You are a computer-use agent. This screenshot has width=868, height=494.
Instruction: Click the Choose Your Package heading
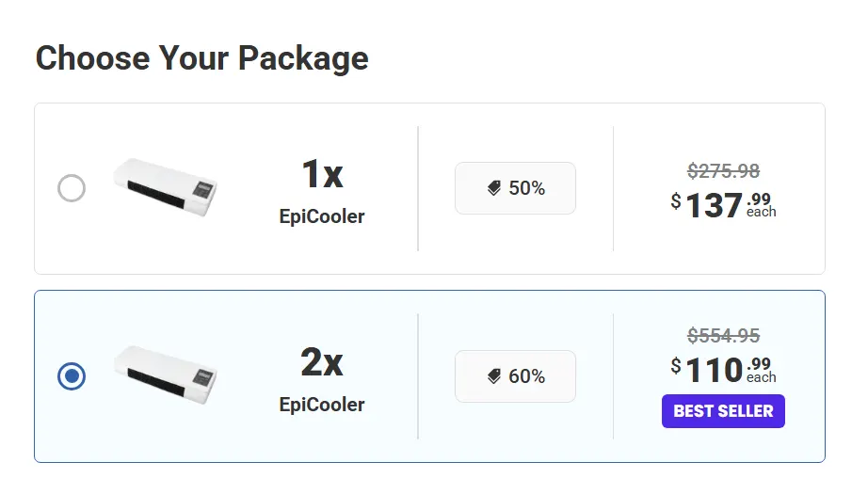click(x=201, y=58)
